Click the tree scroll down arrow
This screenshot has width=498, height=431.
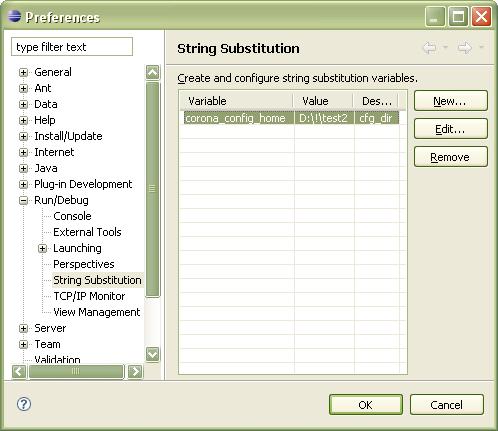(153, 354)
